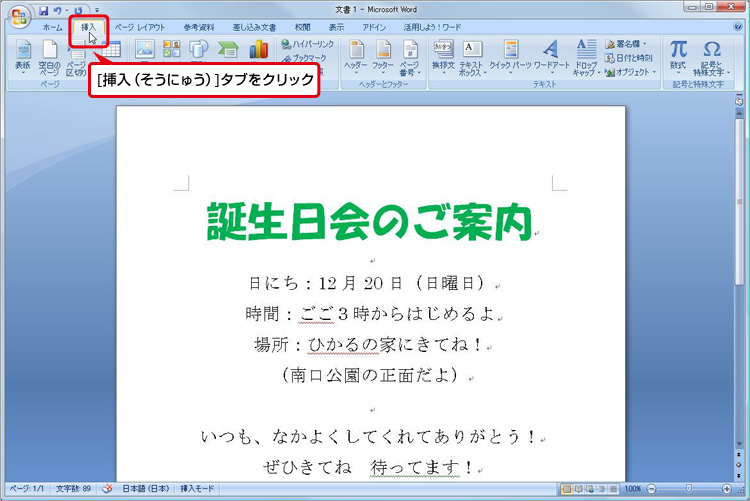Insert ブックマーク
The image size is (750, 501).
304,58
